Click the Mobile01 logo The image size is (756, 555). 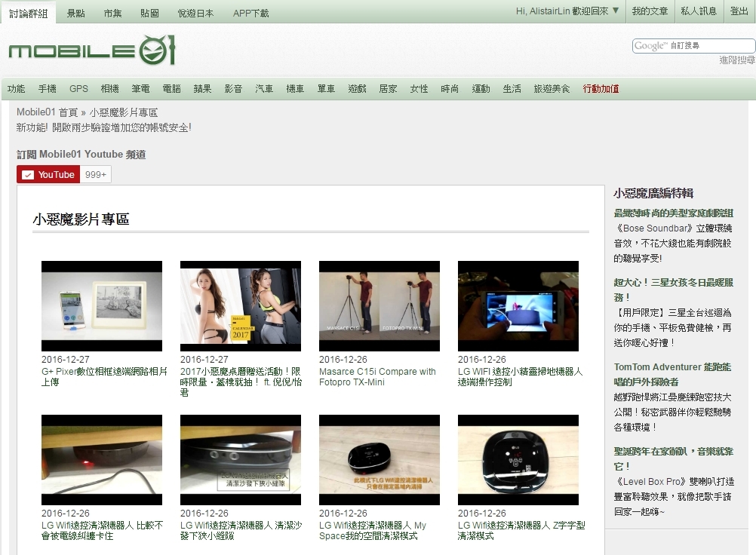click(x=91, y=50)
